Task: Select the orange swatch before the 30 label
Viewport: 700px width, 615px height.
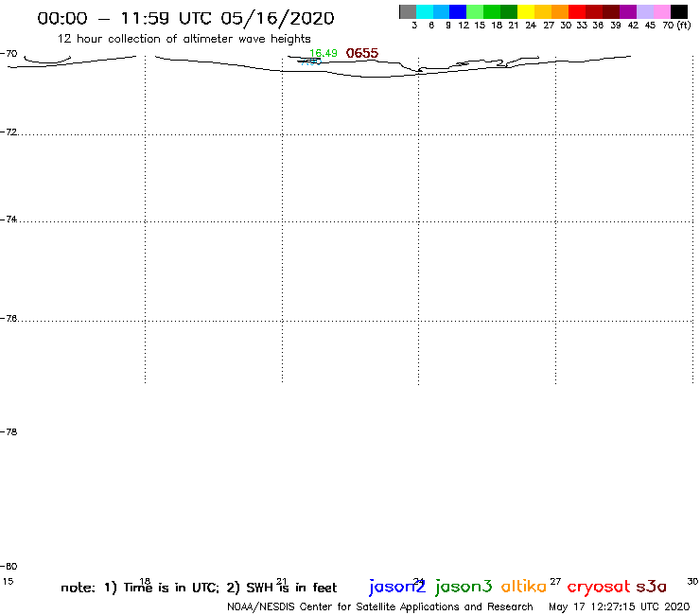Action: point(560,11)
